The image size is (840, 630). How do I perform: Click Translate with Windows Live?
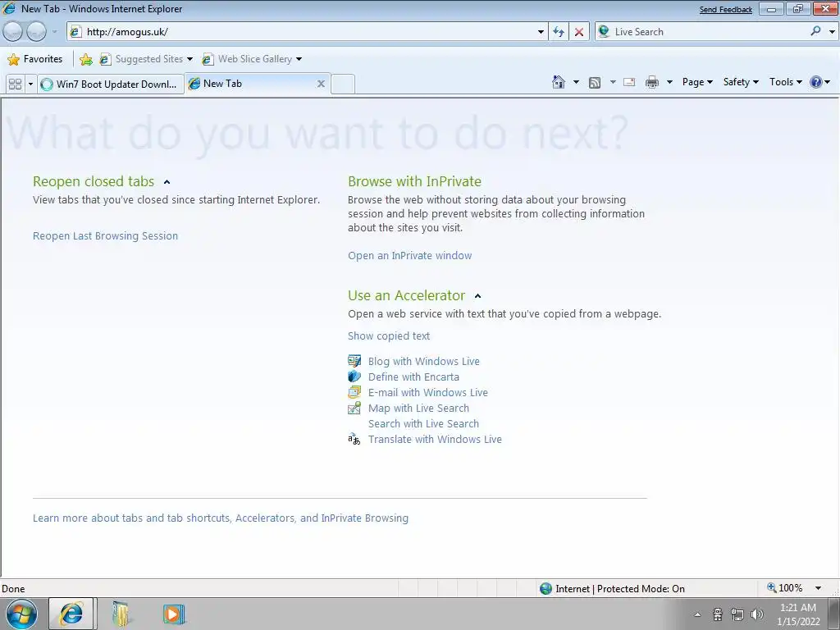[435, 439]
